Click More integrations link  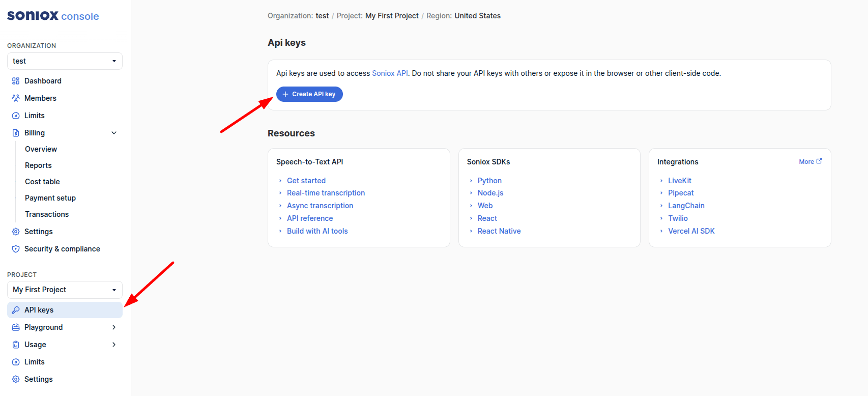810,162
